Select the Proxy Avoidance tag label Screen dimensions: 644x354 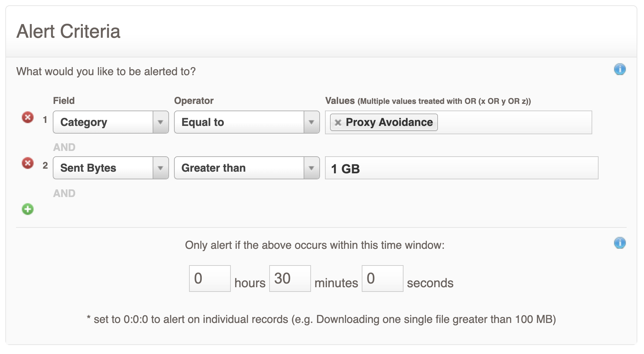pos(389,122)
